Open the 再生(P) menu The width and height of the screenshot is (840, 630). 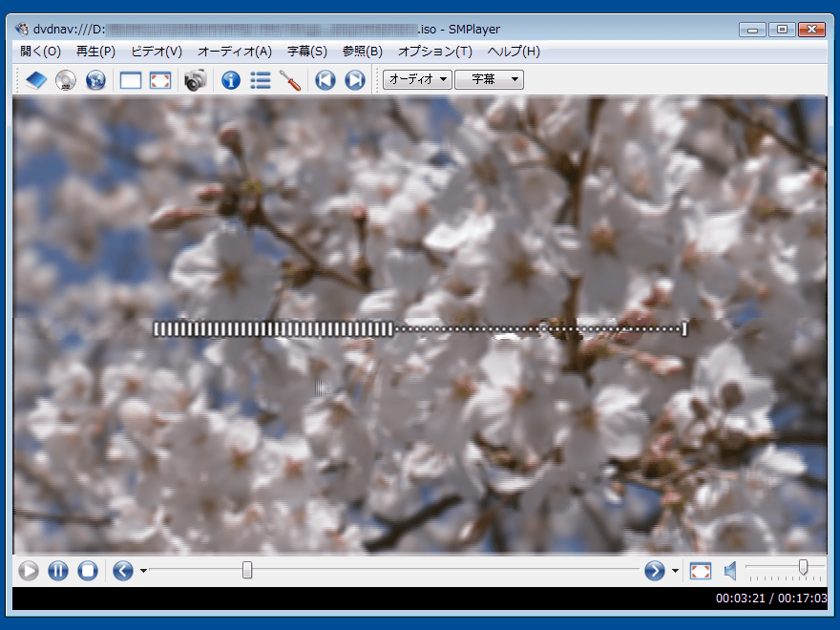(95, 52)
